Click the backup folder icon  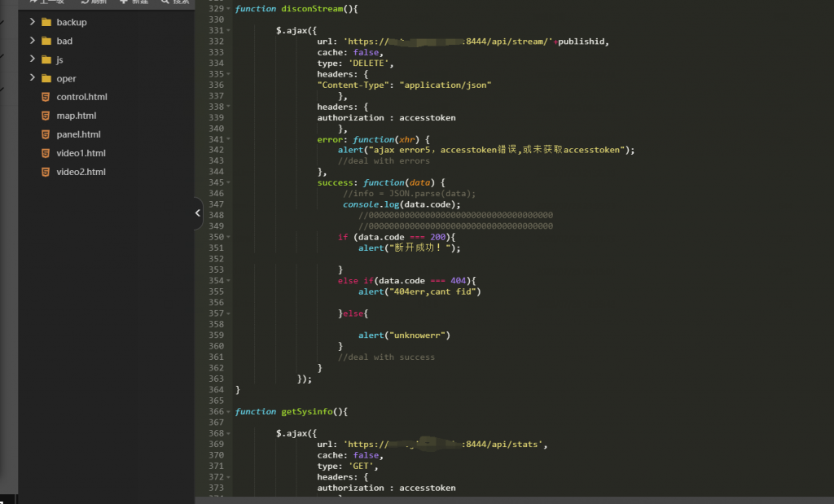[46, 22]
